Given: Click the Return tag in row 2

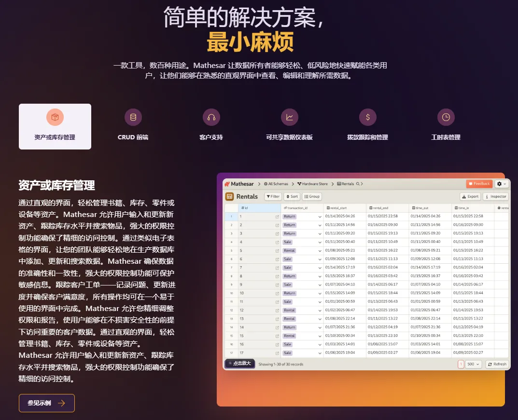Looking at the screenshot, I should click(289, 225).
